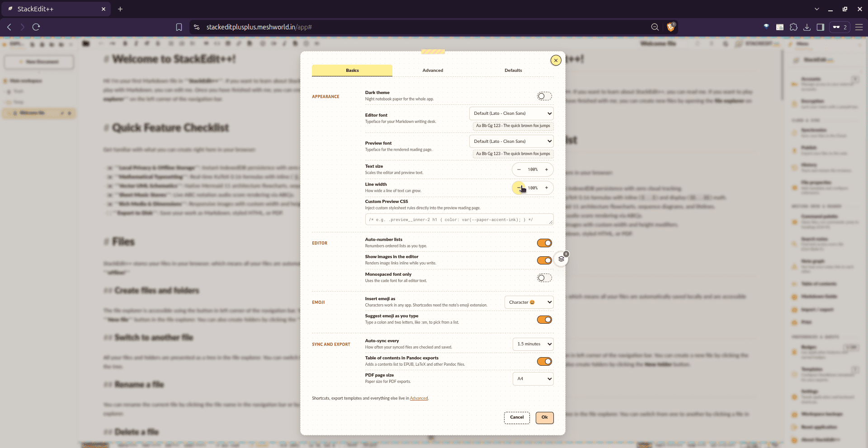Click in the Custom Preview CSS textarea
Screen dimensions: 868x448
click(x=459, y=220)
